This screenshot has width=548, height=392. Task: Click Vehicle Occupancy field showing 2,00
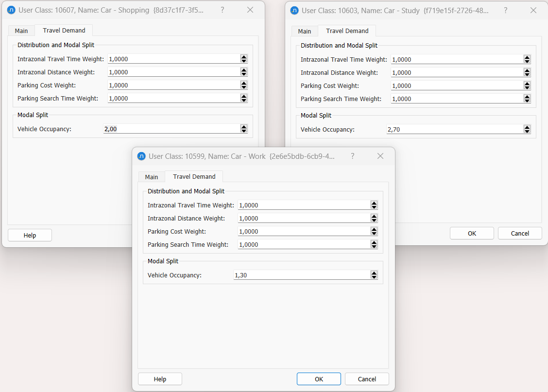[x=170, y=129]
